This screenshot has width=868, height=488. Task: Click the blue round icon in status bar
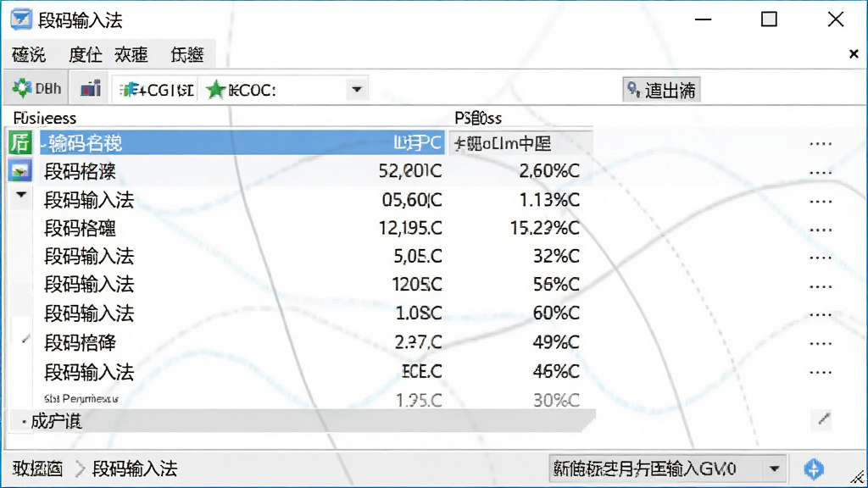coord(813,469)
